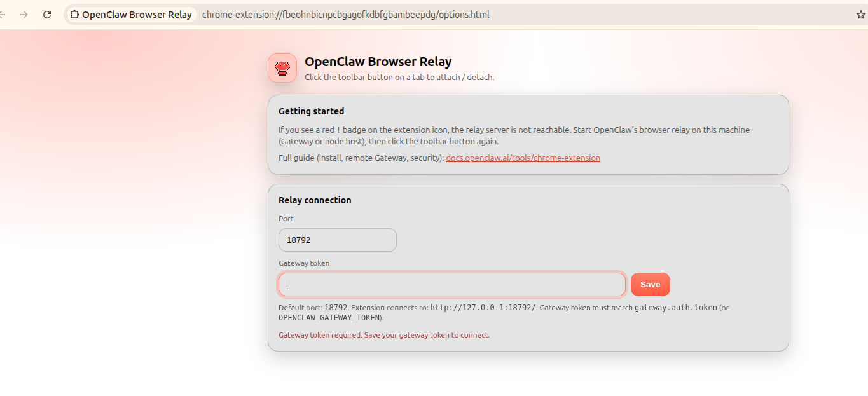Image resolution: width=868 pixels, height=396 pixels.
Task: Focus the Port input field
Action: pos(337,240)
